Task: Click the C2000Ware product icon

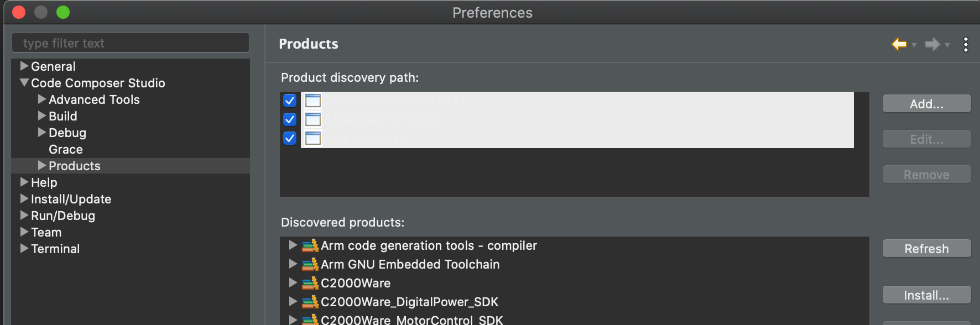Action: (310, 283)
